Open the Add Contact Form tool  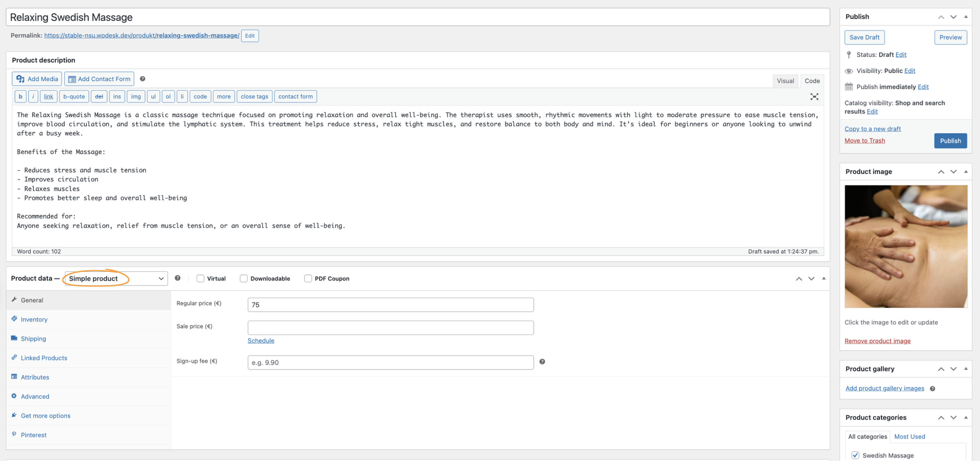(x=99, y=79)
